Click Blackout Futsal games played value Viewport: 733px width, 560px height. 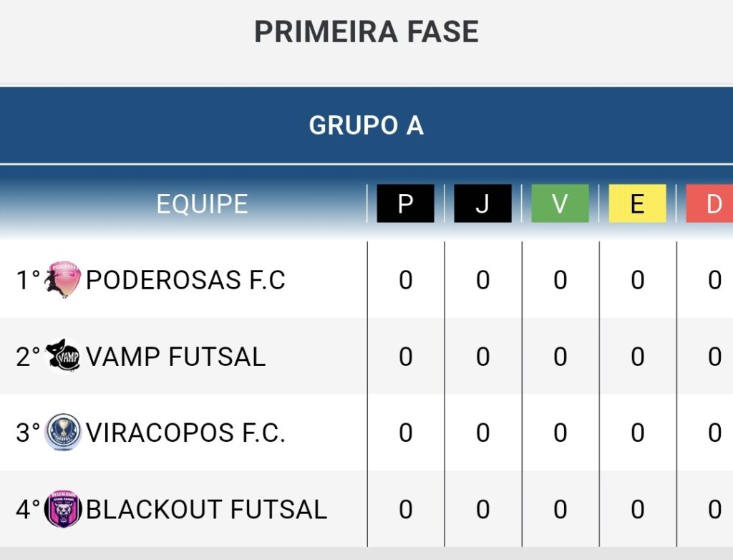483,509
